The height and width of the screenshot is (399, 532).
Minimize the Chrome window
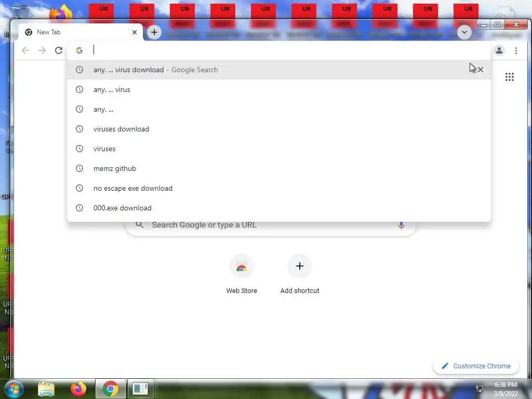[484, 25]
